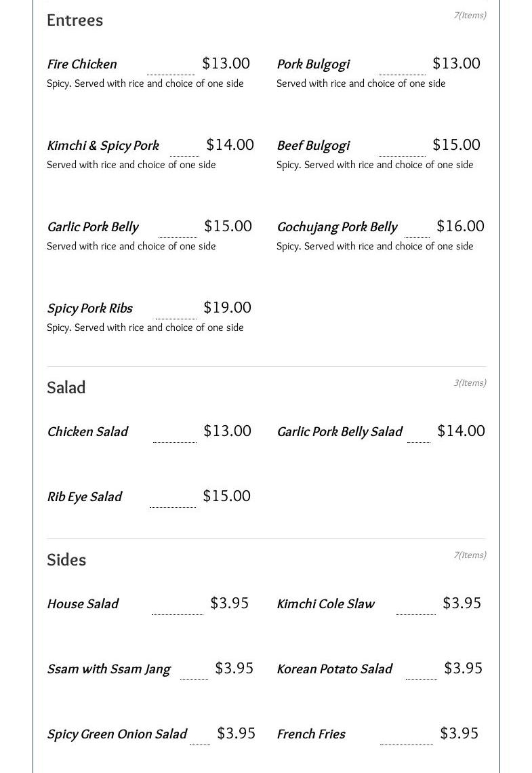The width and height of the screenshot is (532, 773).
Task: Click the French Fries side item
Action: coord(311,734)
